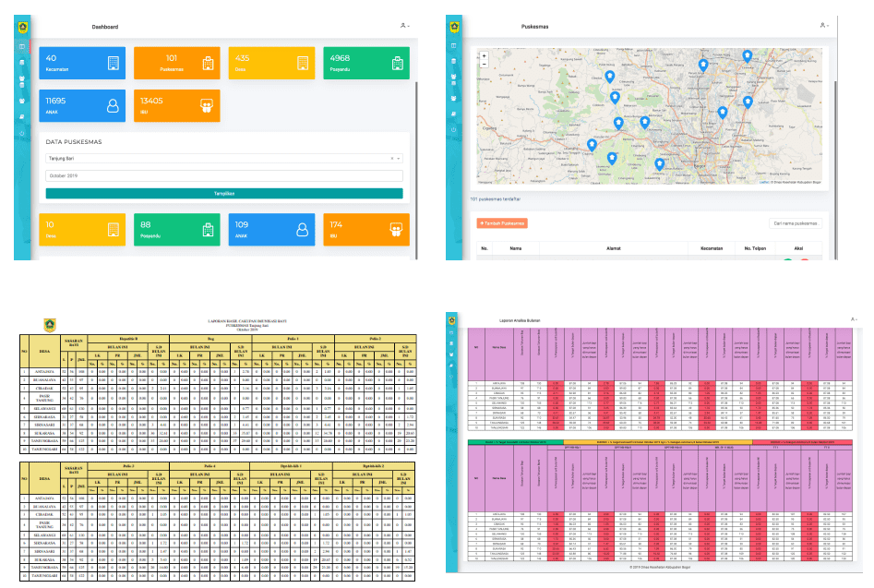Click the dashboard grid icon in the Dashboard panel sidebar
Image resolution: width=874 pixels, height=588 pixels.
click(22, 46)
